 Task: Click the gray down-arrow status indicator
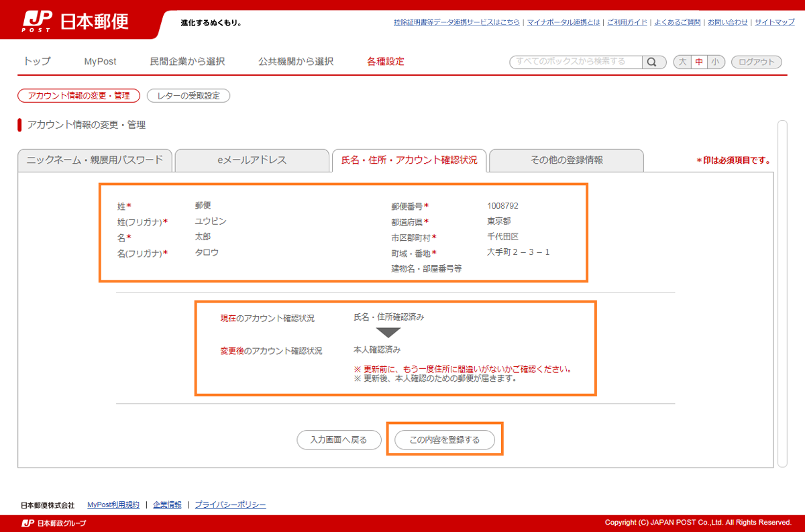point(388,333)
